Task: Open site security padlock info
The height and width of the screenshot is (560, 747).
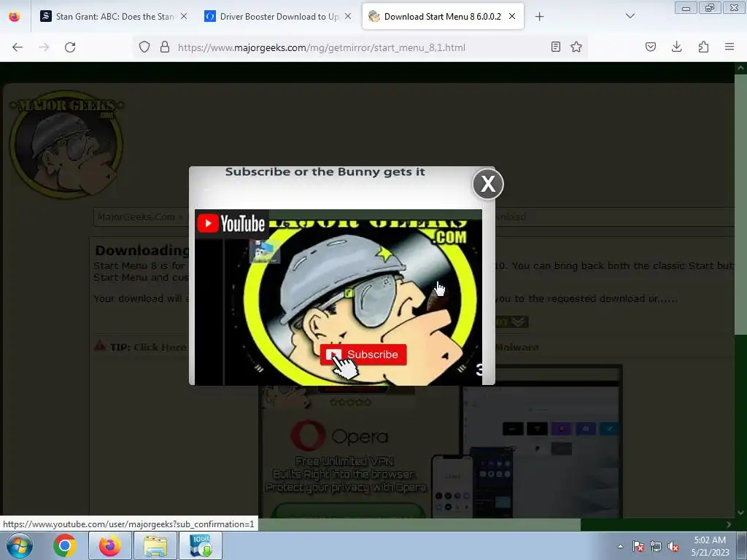Action: (165, 47)
